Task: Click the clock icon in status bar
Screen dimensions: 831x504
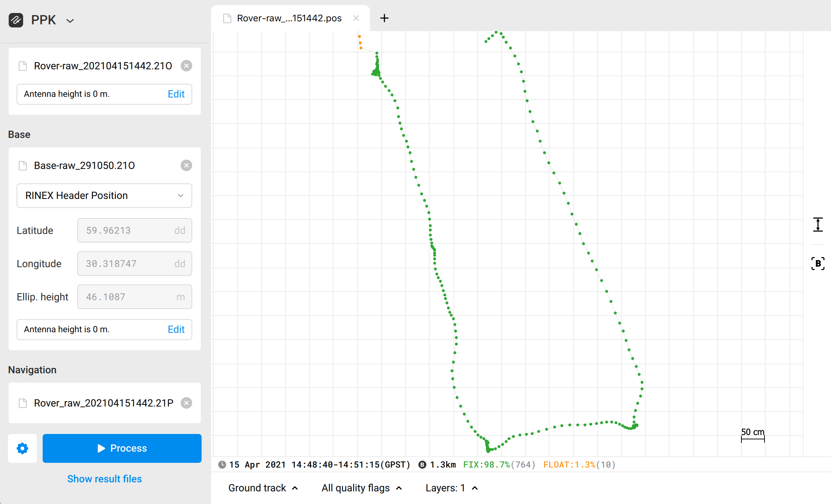Action: coord(222,465)
